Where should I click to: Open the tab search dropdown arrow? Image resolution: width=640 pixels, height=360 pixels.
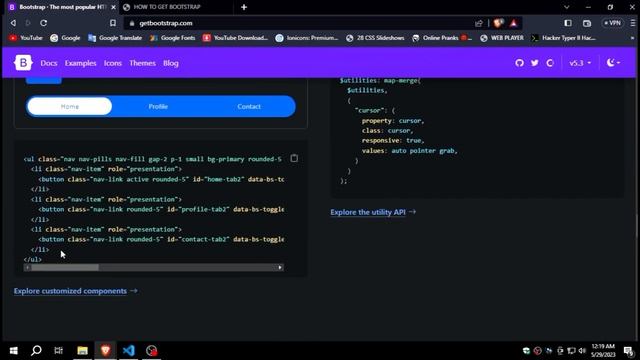coord(567,7)
